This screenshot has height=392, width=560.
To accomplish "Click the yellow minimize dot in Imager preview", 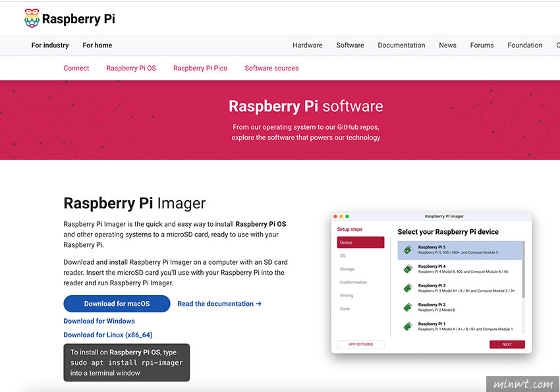I will click(x=341, y=216).
